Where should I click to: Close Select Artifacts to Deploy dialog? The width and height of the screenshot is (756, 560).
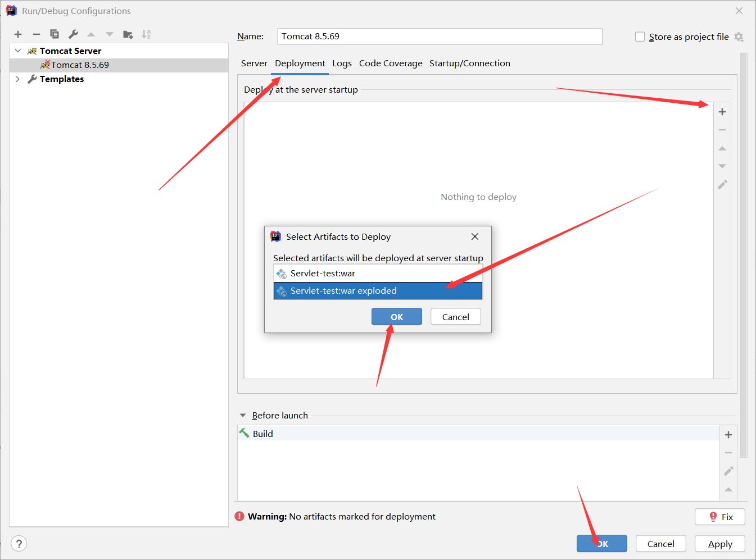click(475, 236)
